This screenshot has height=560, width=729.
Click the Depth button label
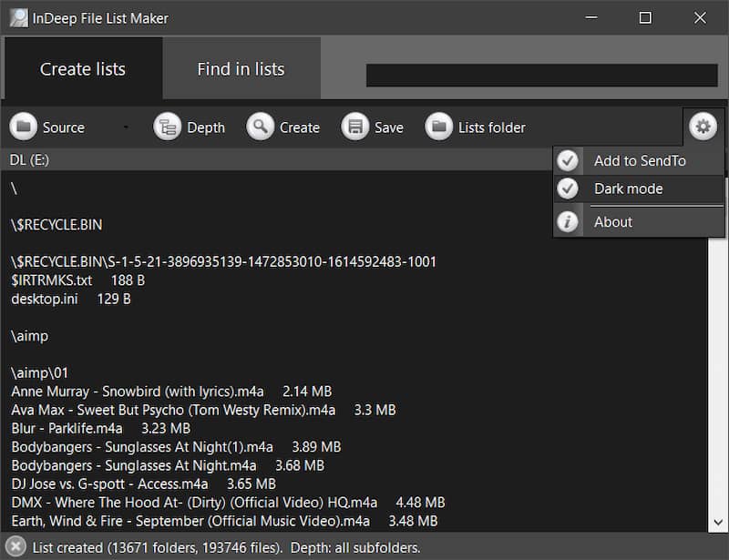(x=206, y=127)
